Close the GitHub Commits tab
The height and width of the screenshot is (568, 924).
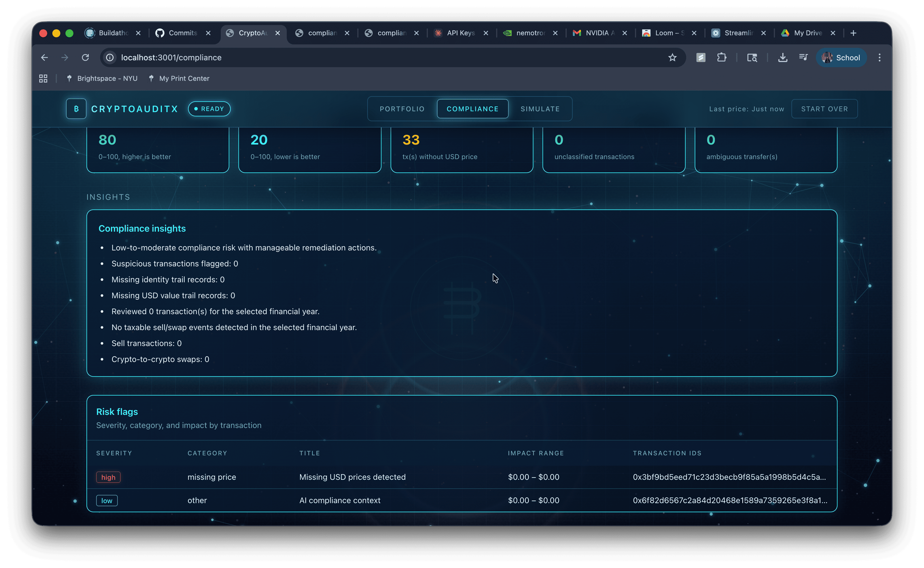pyautogui.click(x=208, y=33)
